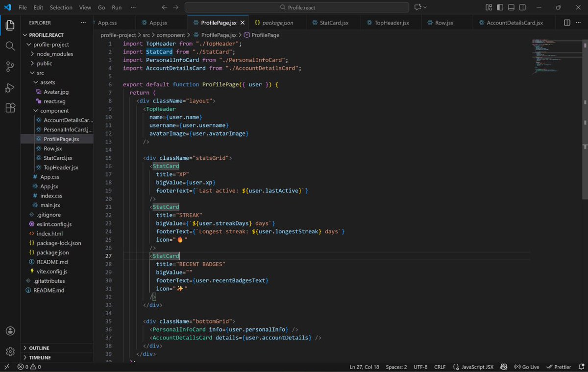
Task: Click the Prettier status item
Action: (558, 367)
